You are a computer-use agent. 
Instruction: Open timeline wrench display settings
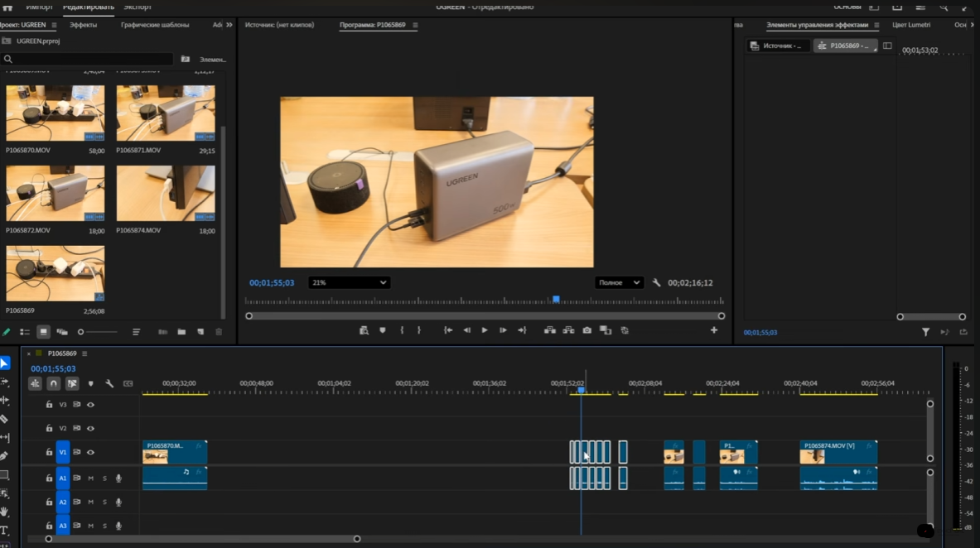click(109, 383)
